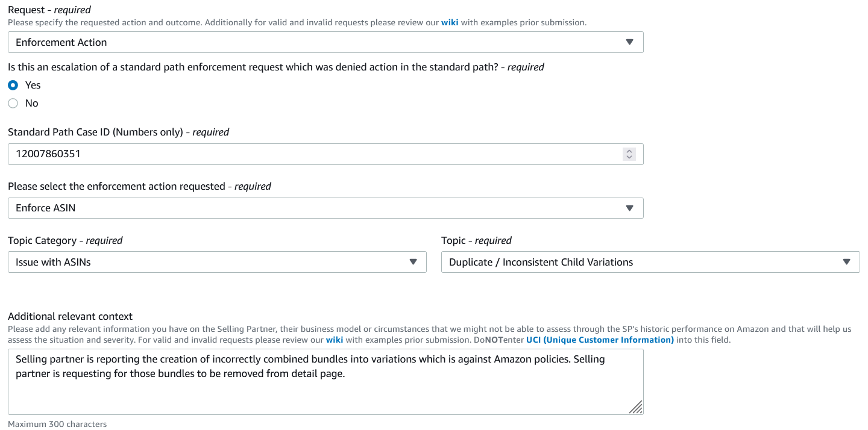
Task: Click the No option label text
Action: 32,103
